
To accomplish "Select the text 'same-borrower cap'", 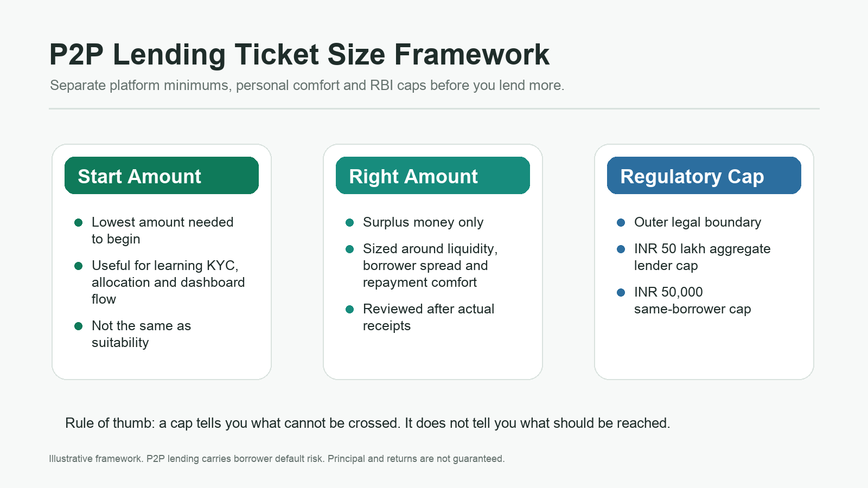I will click(x=693, y=309).
